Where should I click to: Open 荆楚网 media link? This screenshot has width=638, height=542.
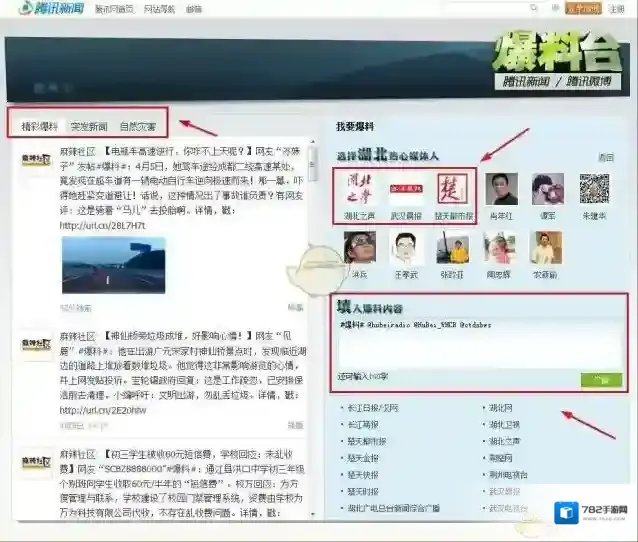tap(500, 458)
